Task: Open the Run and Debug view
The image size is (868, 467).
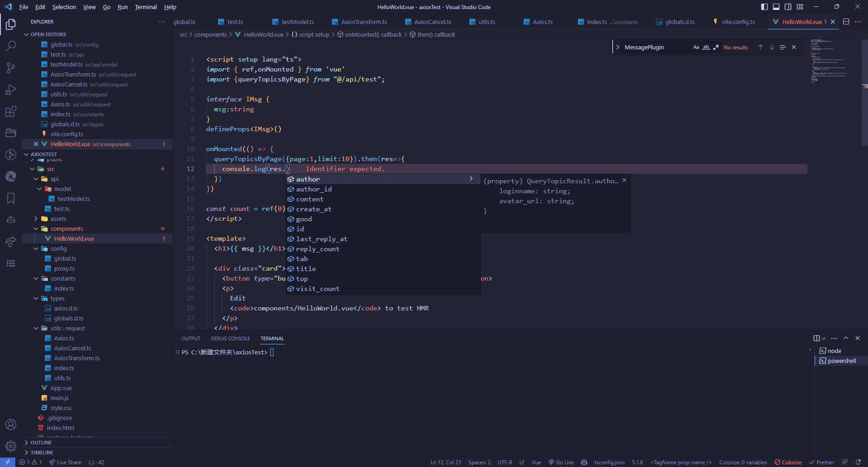Action: [x=11, y=90]
